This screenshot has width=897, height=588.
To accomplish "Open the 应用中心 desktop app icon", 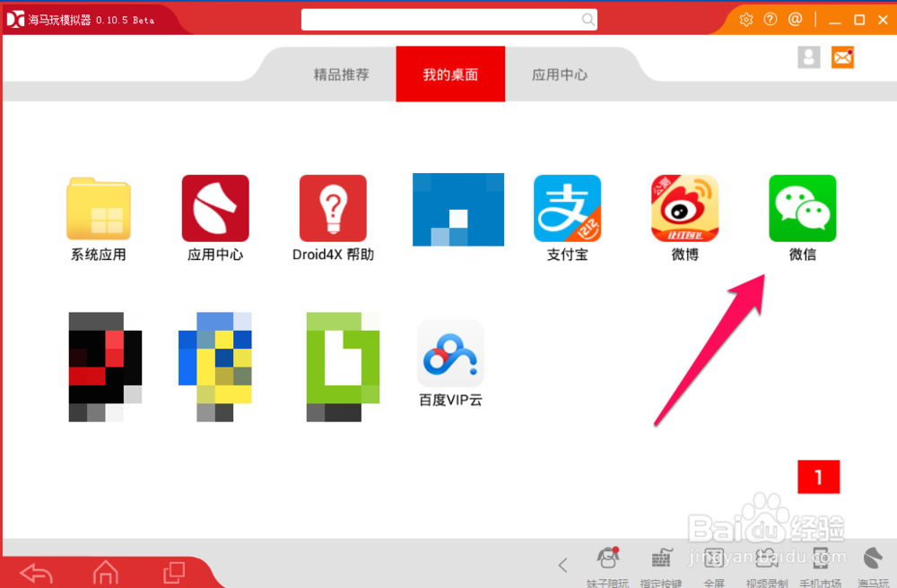I will (x=215, y=209).
